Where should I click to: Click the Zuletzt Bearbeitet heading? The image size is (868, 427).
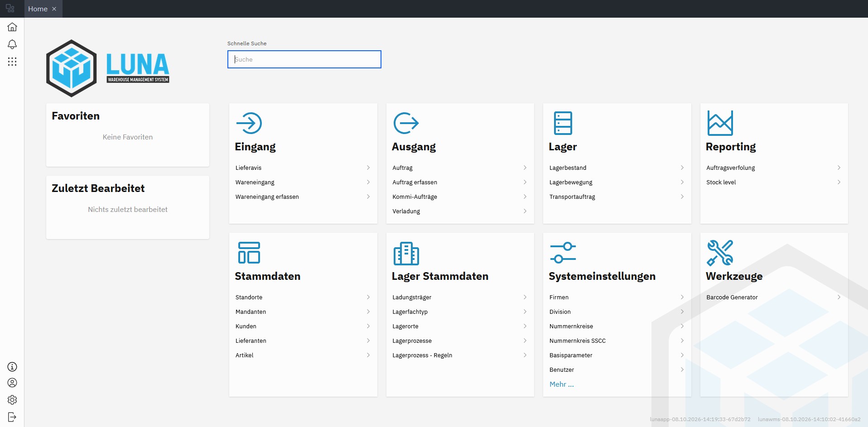pyautogui.click(x=98, y=188)
